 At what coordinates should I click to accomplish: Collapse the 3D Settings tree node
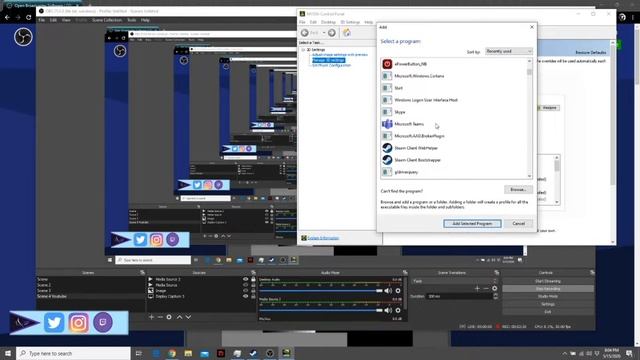(x=303, y=50)
